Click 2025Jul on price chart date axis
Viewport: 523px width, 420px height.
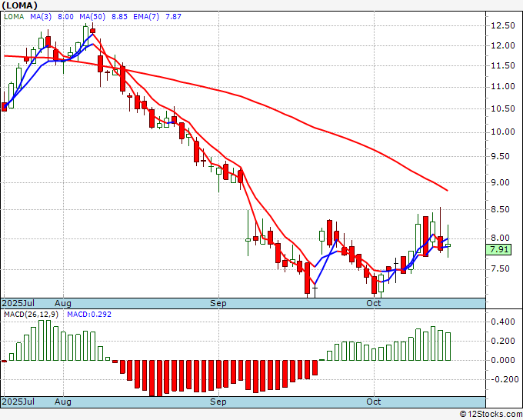(18, 303)
